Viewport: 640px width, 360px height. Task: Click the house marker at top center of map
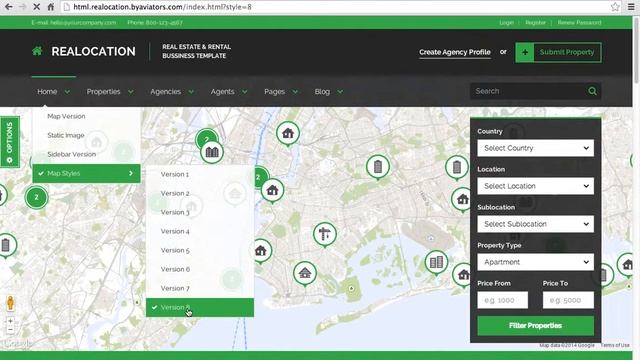(288, 133)
